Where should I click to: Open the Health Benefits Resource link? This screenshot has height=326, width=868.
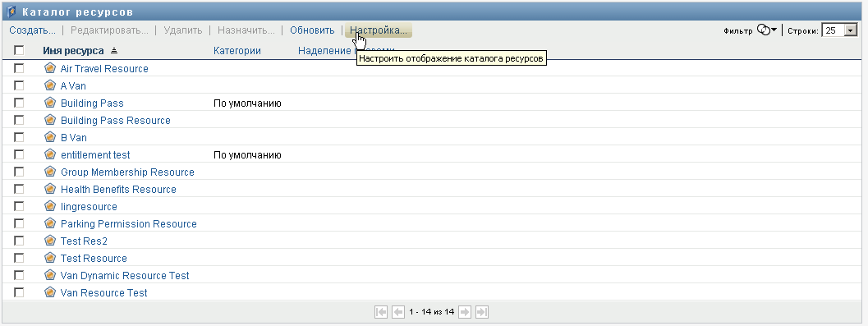pyautogui.click(x=118, y=190)
